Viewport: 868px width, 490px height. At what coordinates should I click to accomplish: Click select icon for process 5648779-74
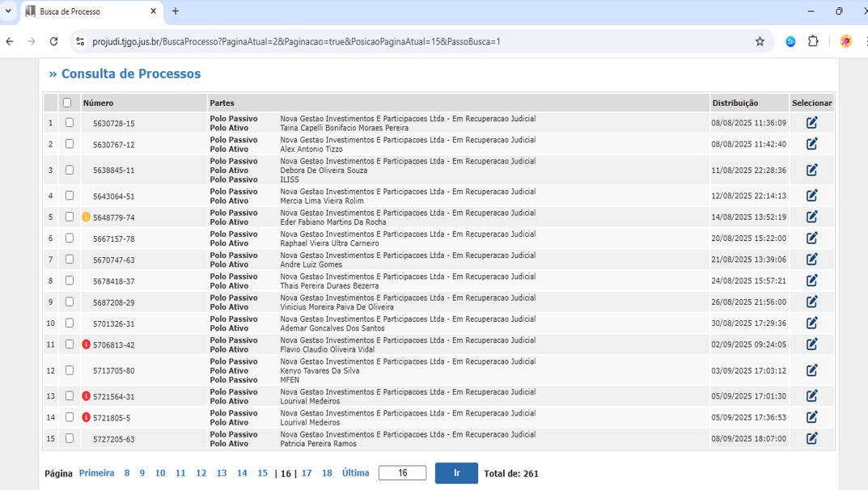811,217
